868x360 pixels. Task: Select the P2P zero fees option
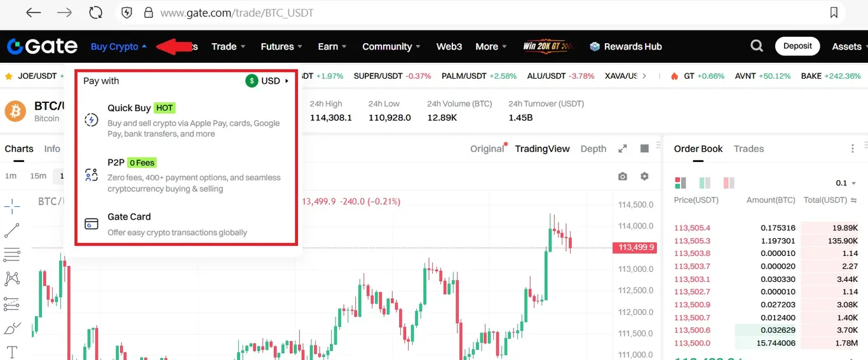[x=186, y=175]
